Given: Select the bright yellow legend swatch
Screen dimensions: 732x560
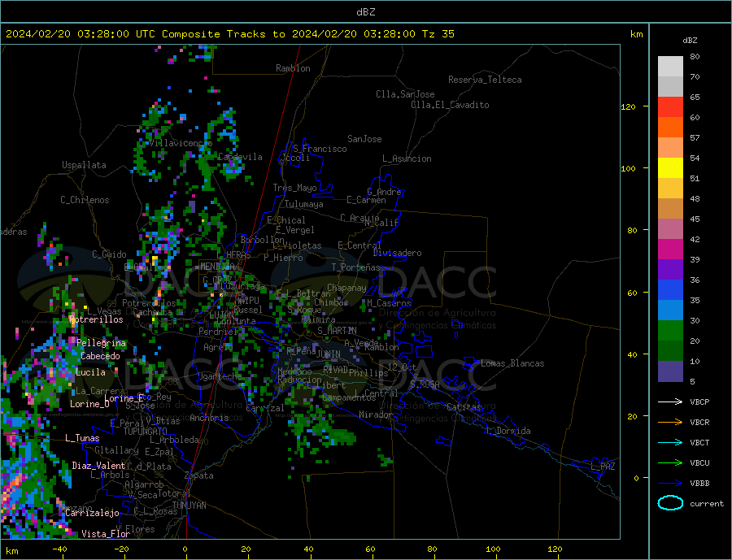Looking at the screenshot, I should (x=670, y=168).
